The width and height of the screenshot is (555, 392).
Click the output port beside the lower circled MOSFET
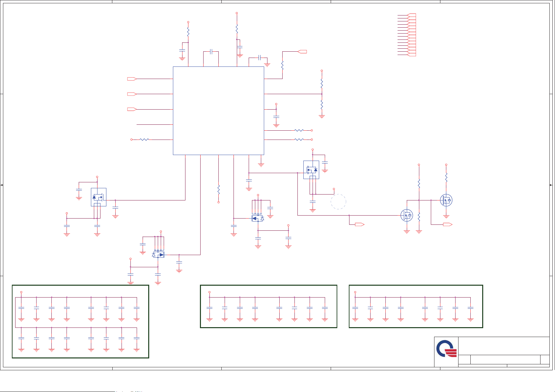(x=360, y=224)
